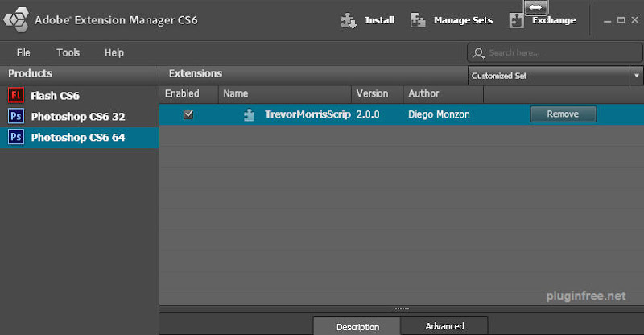
Task: Close the Extension Manager window
Action: (635, 19)
